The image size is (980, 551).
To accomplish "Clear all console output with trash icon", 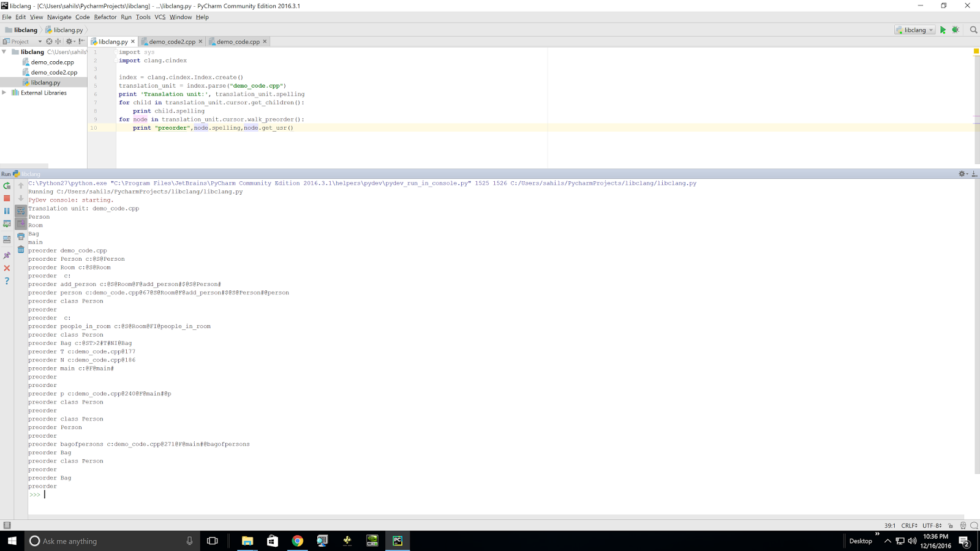I will [x=21, y=249].
